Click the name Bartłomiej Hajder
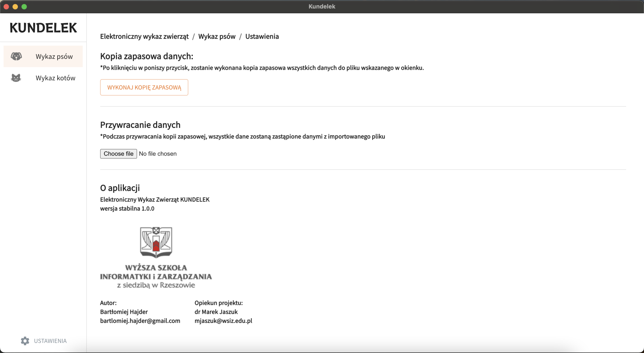Image resolution: width=644 pixels, height=353 pixels. (124, 312)
